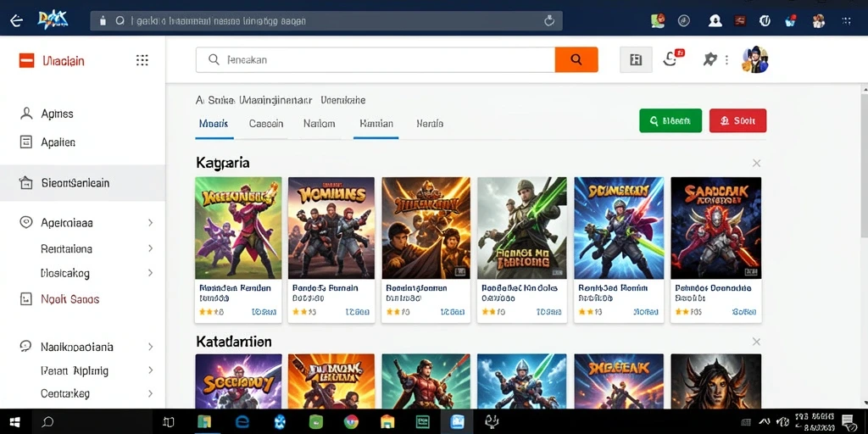Open the Windows Start menu
The width and height of the screenshot is (868, 434).
tap(15, 422)
